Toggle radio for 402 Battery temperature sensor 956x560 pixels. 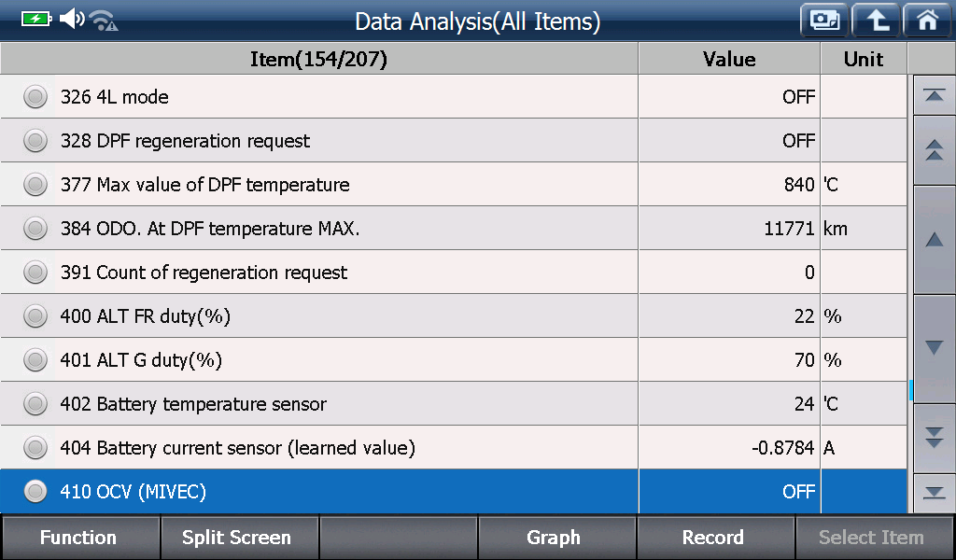point(35,404)
